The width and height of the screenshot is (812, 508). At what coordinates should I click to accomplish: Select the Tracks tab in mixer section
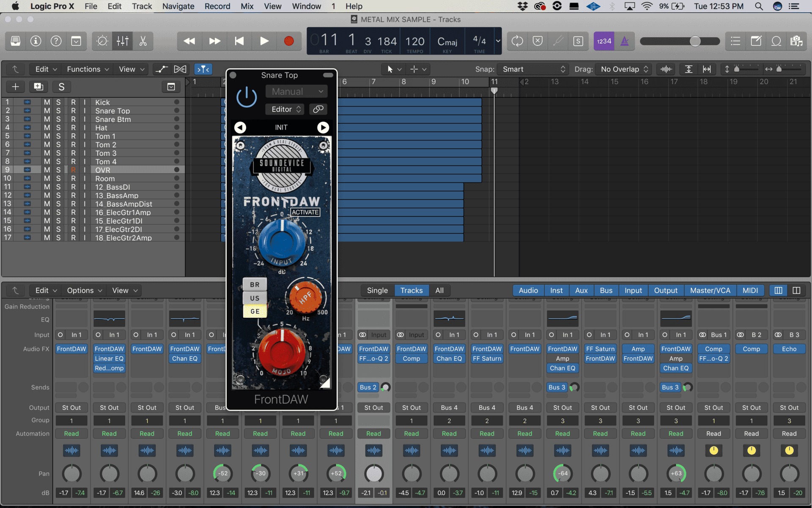pos(410,290)
